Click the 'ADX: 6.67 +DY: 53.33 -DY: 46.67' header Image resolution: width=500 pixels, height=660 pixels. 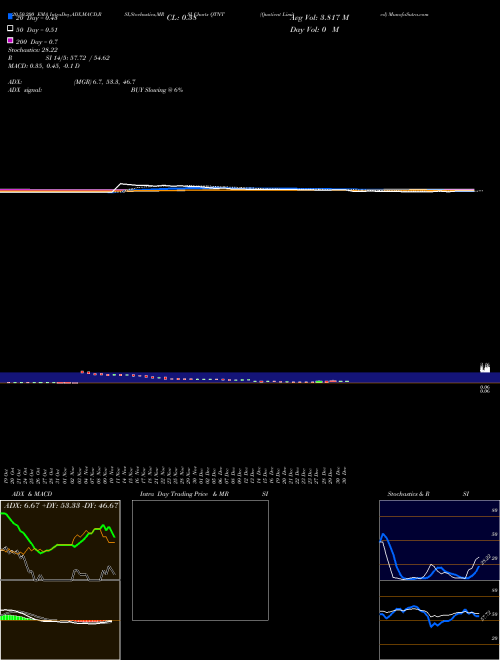[61, 505]
